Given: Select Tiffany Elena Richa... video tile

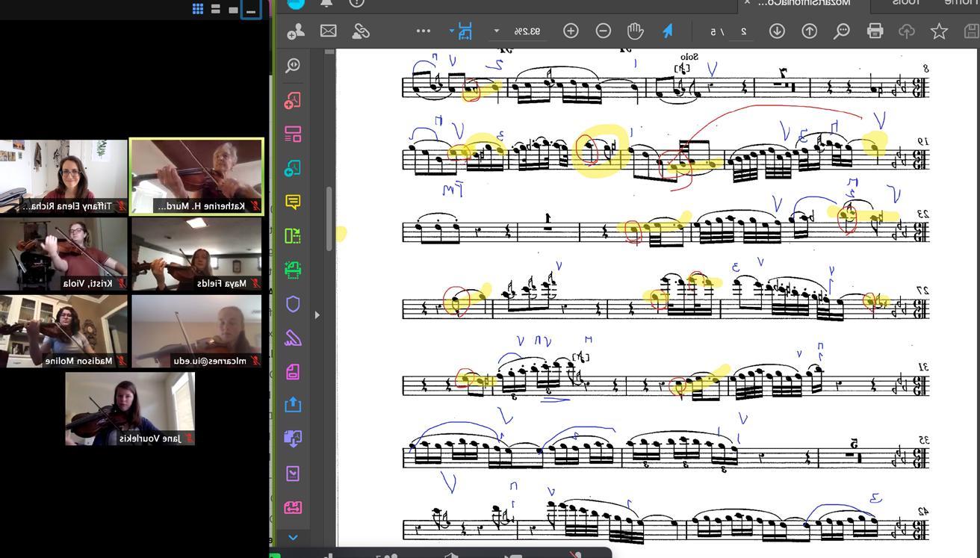Looking at the screenshot, I should [x=63, y=176].
